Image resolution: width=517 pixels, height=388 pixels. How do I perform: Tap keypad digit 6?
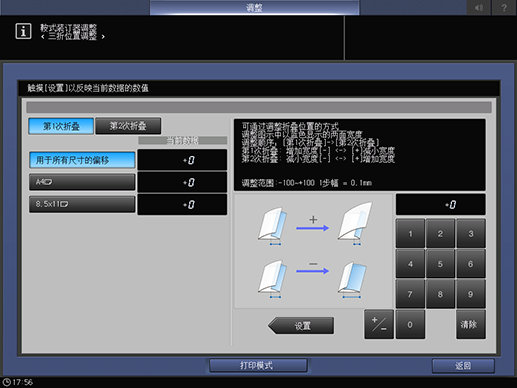point(471,264)
